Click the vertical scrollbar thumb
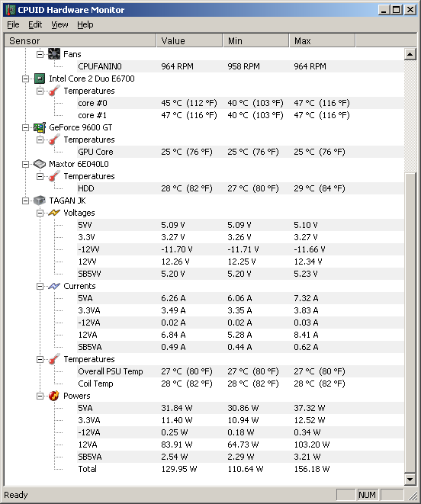 point(410,323)
